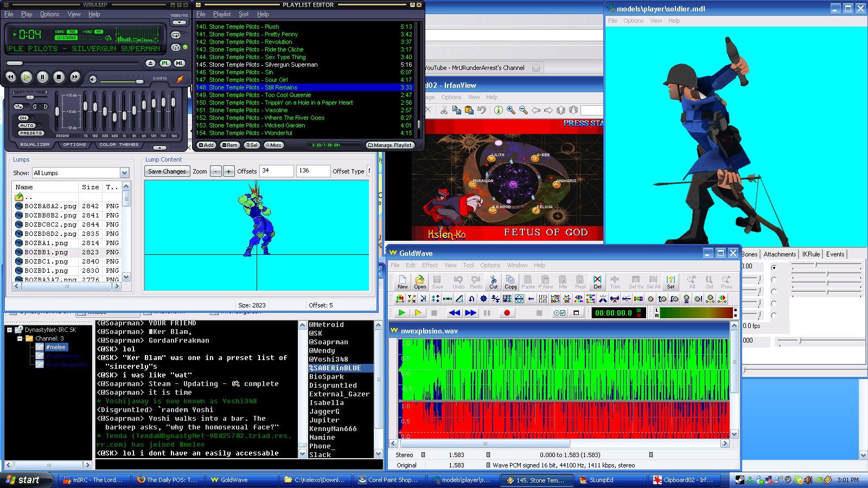The image size is (868, 488).
Task: Click the Cut scissors icon in GoldWave
Action: 493,281
